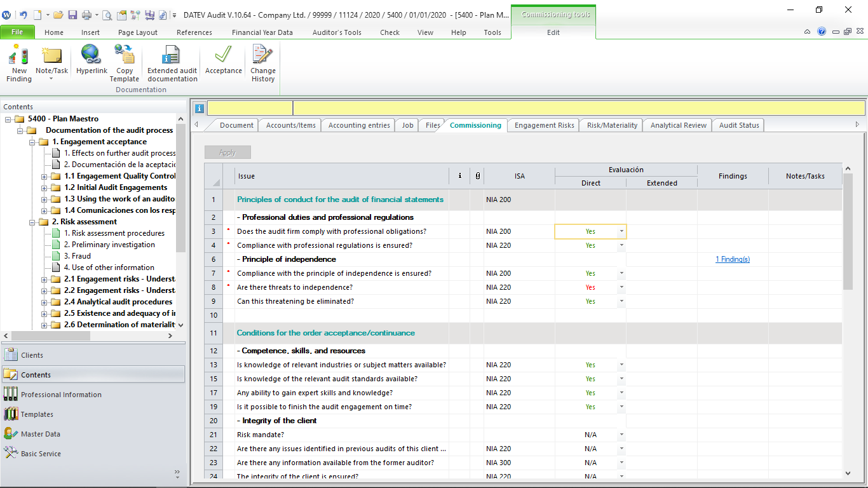Screen dimensions: 868x488
Task: Open the N/A dropdown for Risk mandate
Action: (621, 435)
